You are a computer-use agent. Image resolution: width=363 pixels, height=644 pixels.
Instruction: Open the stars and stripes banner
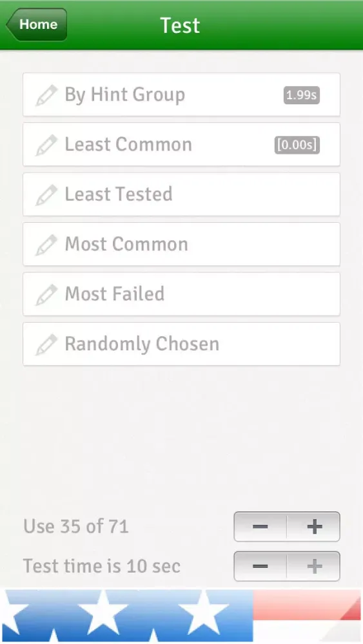[181, 615]
